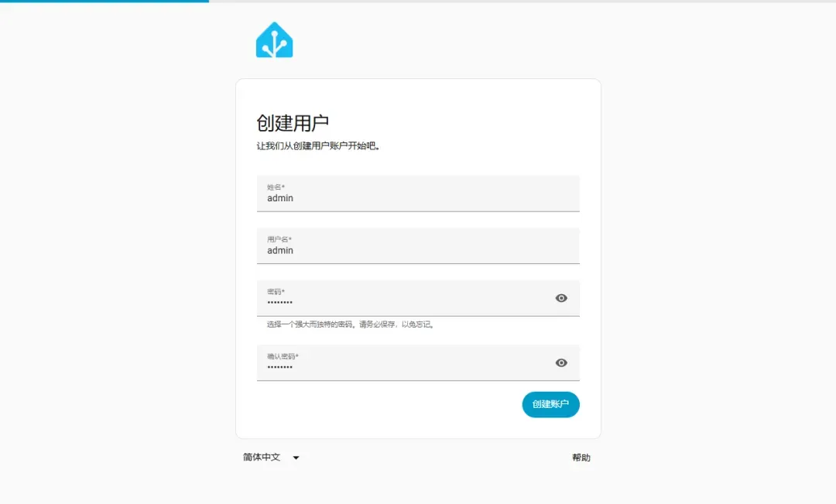
Task: Open the 帮助 help link
Action: click(581, 458)
